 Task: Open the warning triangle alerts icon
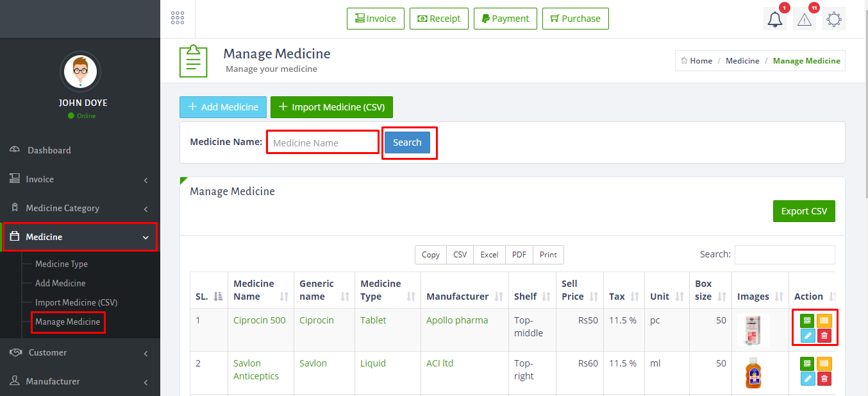click(804, 19)
